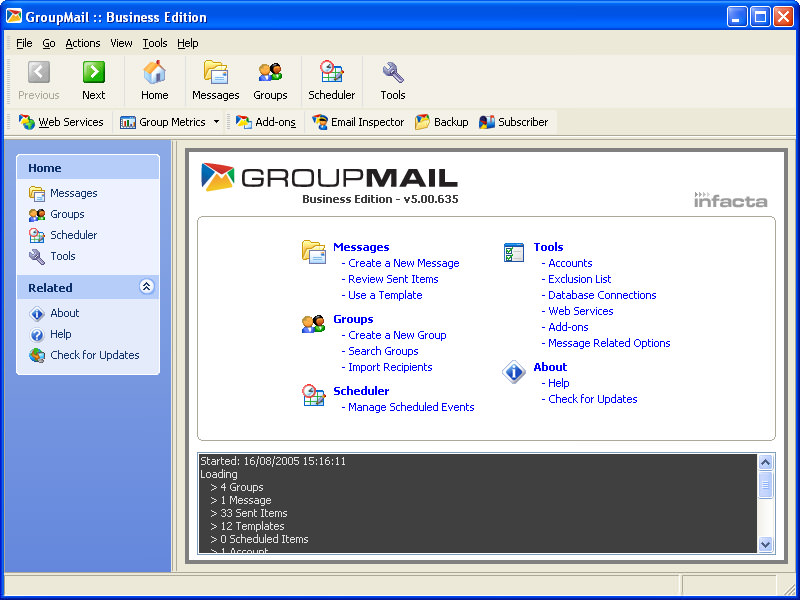Click the Groups people icon on home page
Screen dimensions: 800x600
click(313, 323)
